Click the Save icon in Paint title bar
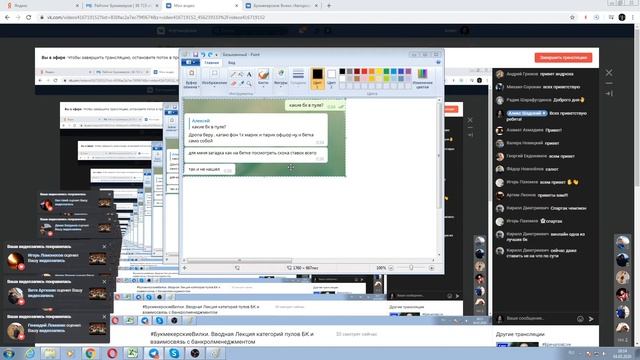 click(x=195, y=54)
